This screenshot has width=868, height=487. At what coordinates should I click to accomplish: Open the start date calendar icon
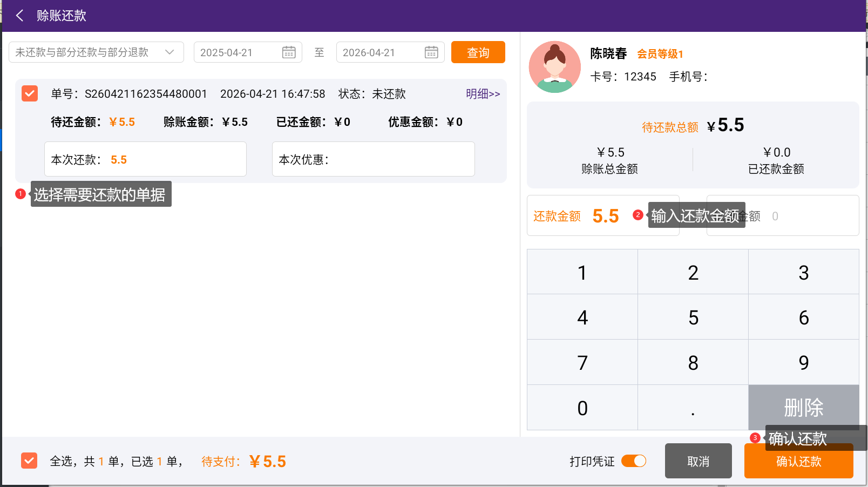(x=289, y=52)
